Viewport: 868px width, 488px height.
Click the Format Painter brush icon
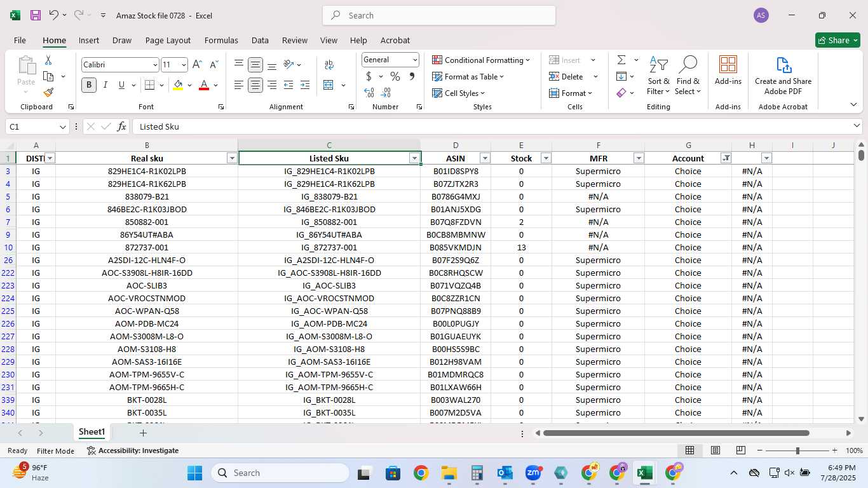pos(48,92)
